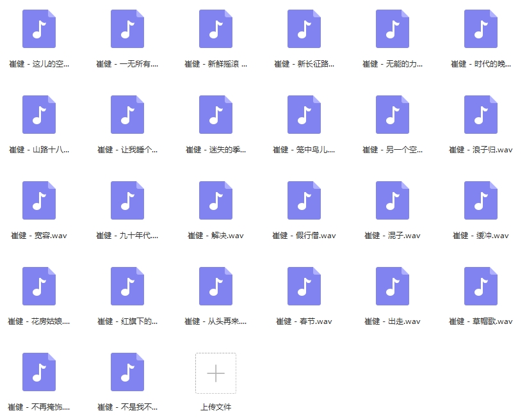Image resolution: width=527 pixels, height=420 pixels.
Task: Click the file name 崔健 - 新长征路...
Action: pyautogui.click(x=304, y=64)
